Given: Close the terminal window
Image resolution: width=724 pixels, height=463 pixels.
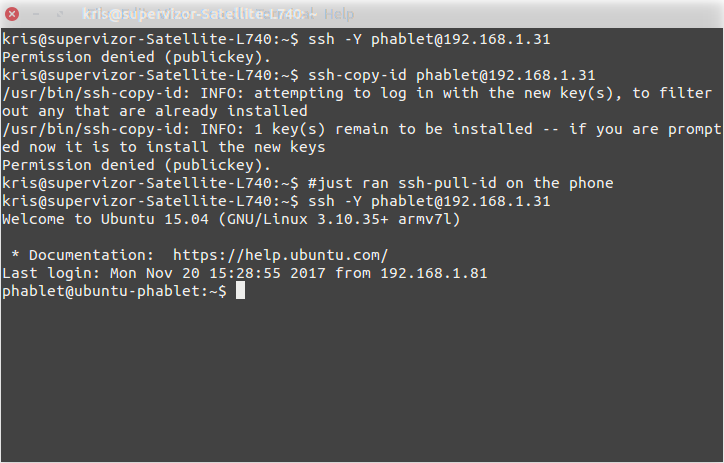Looking at the screenshot, I should tap(13, 15).
